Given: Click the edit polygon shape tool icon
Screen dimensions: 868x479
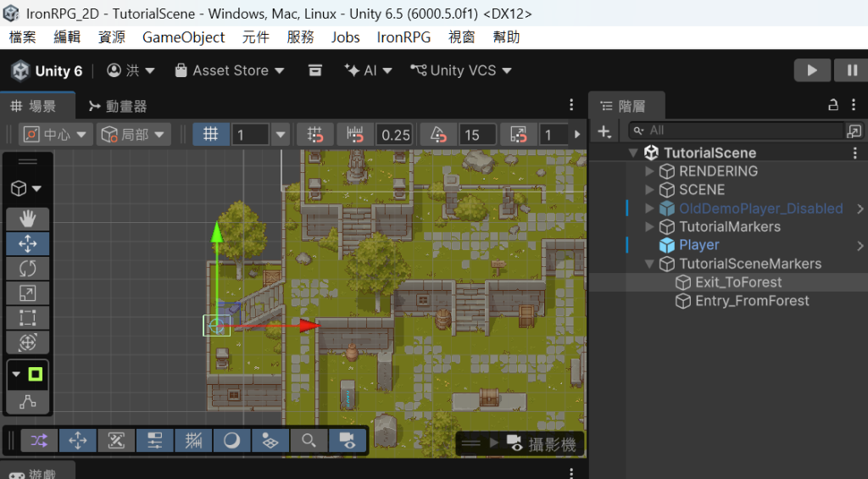Looking at the screenshot, I should (28, 402).
